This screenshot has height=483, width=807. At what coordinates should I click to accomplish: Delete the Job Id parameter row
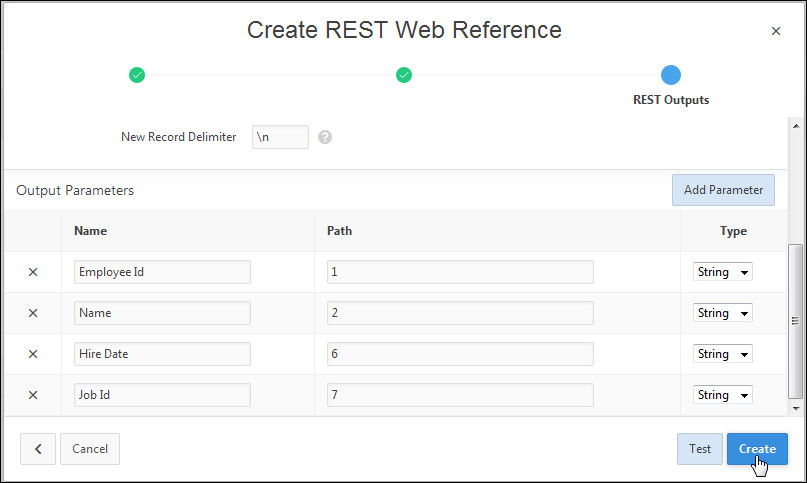(32, 395)
